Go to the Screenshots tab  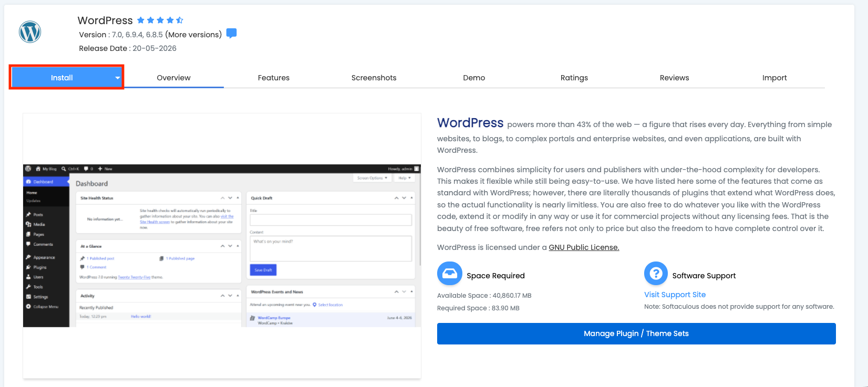tap(374, 78)
